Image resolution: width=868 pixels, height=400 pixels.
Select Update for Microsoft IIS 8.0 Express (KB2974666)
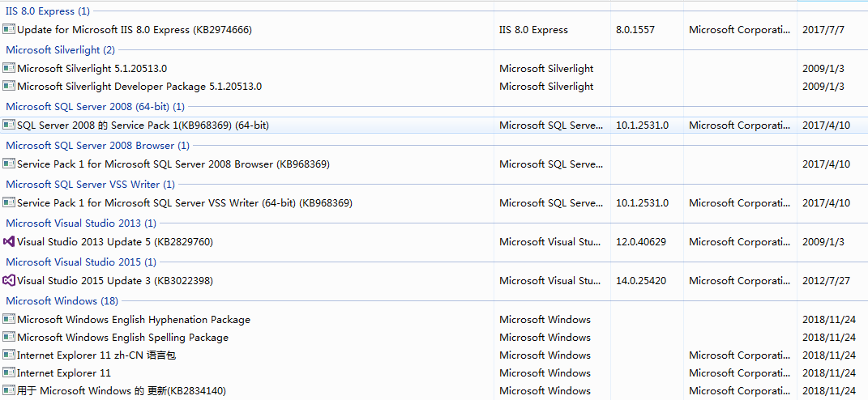[x=135, y=30]
